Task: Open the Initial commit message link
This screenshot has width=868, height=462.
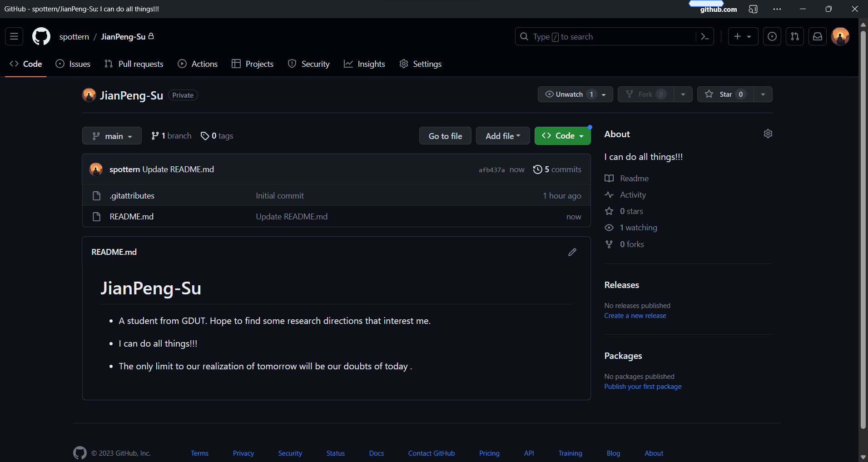Action: tap(280, 196)
